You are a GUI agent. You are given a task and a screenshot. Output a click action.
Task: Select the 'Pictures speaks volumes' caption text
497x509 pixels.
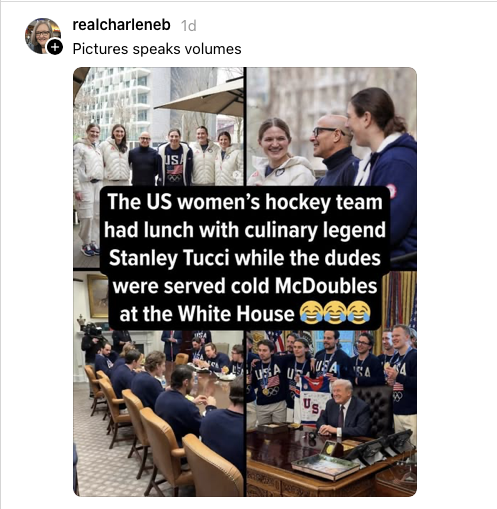(157, 49)
